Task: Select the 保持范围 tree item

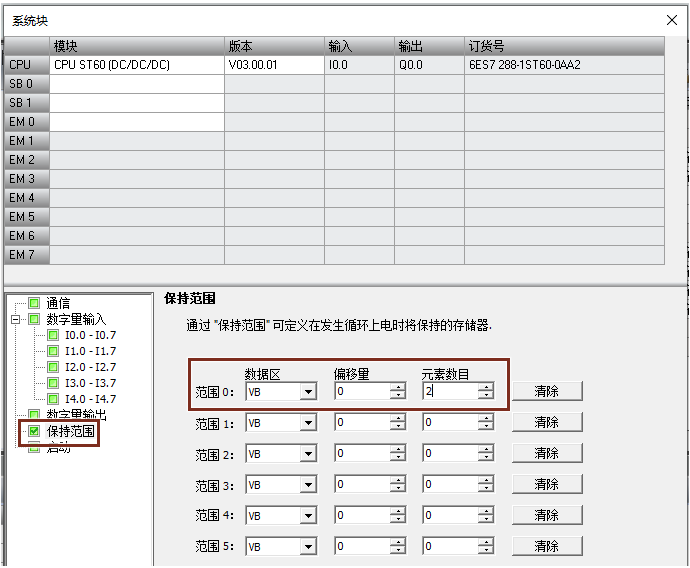Action: [71, 431]
